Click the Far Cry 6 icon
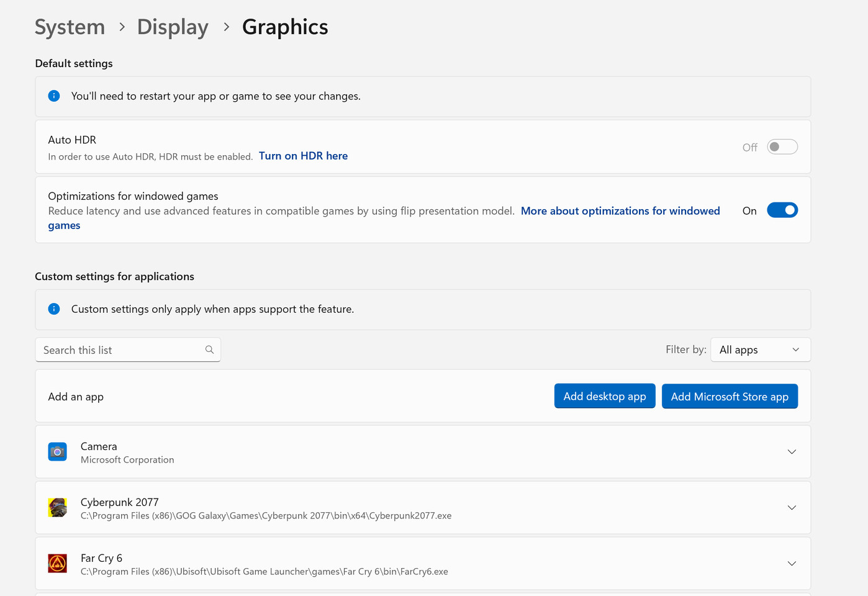This screenshot has width=868, height=596. (57, 564)
